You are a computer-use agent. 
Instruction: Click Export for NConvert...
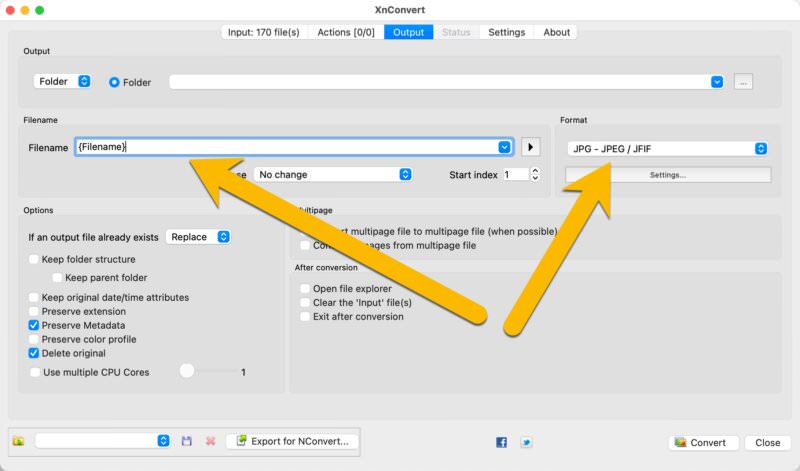pos(293,441)
